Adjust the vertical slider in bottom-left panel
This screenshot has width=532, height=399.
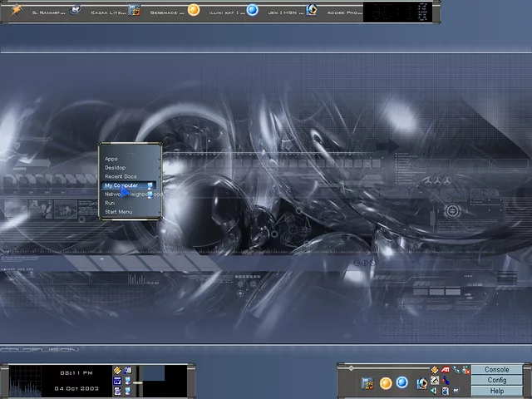point(138,381)
